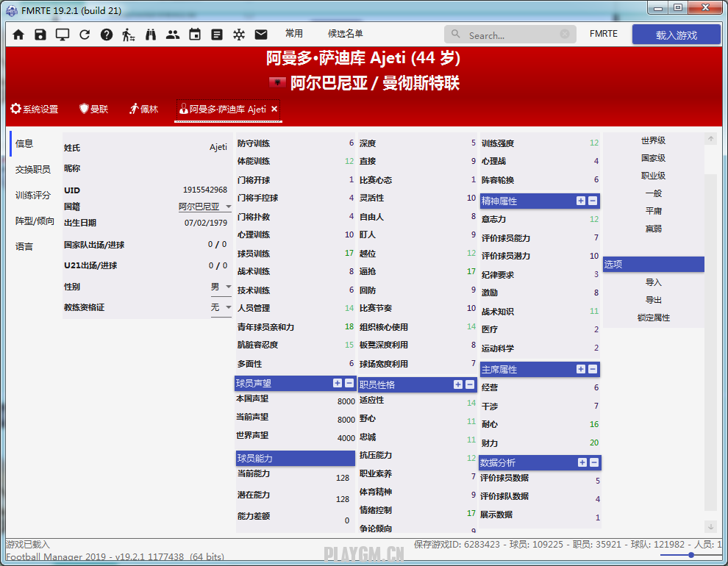Open 语言 in left sidebar
This screenshot has height=566, width=728.
(x=24, y=246)
